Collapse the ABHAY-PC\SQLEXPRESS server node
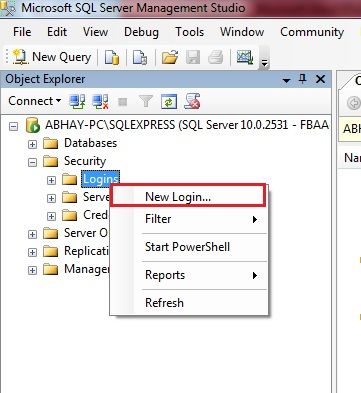This screenshot has width=361, height=393. (13, 126)
